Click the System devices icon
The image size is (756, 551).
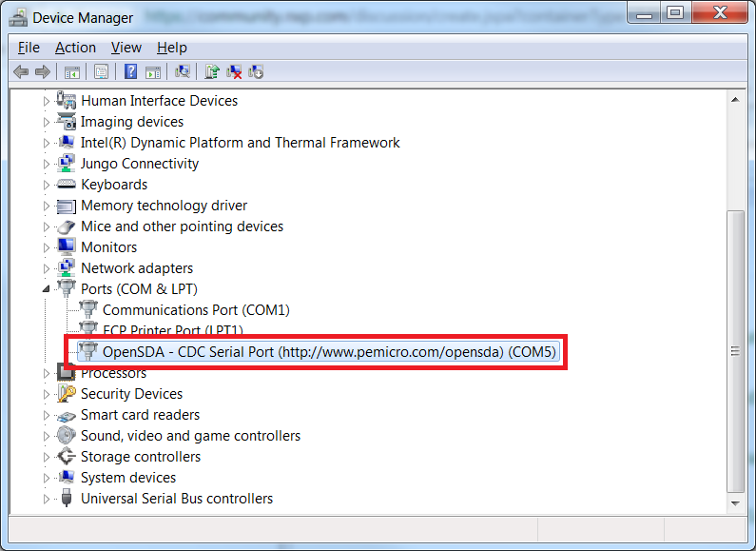point(66,477)
